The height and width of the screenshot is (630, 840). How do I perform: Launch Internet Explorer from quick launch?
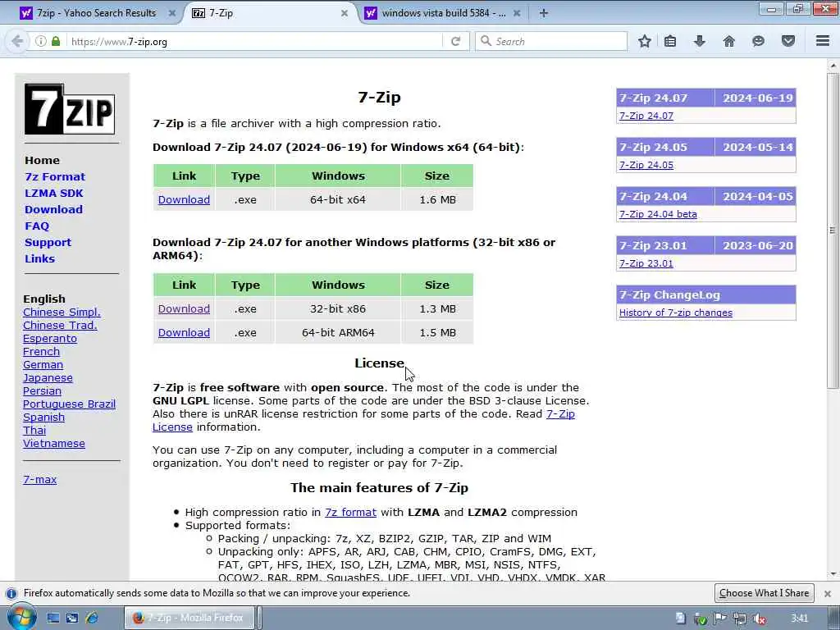tap(92, 619)
